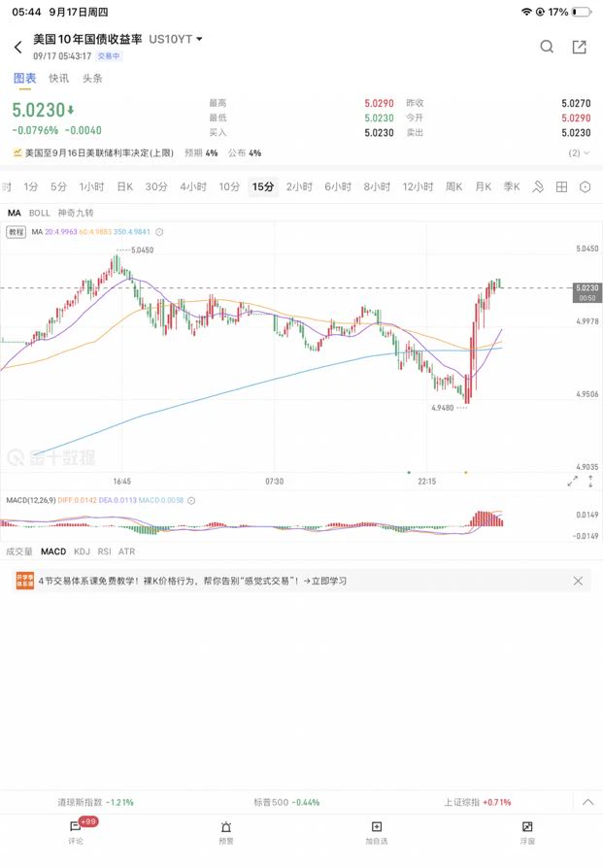Switch sub-chart to ATR
Viewport: 603px width, 868px height.
[127, 551]
